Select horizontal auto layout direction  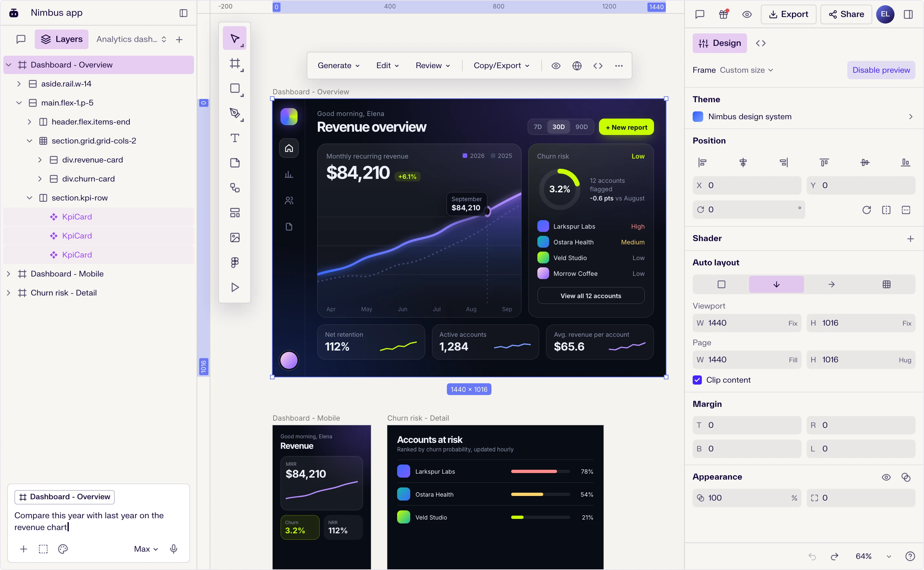(831, 285)
